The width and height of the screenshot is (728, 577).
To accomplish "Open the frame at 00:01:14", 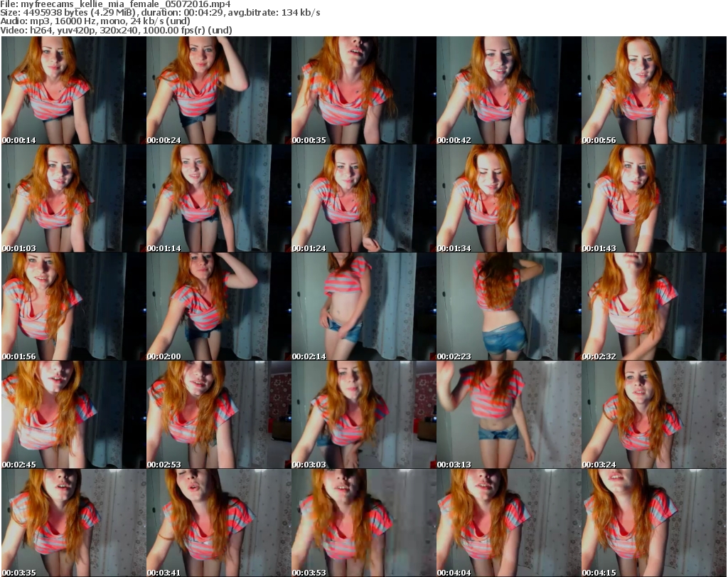I will pyautogui.click(x=219, y=198).
